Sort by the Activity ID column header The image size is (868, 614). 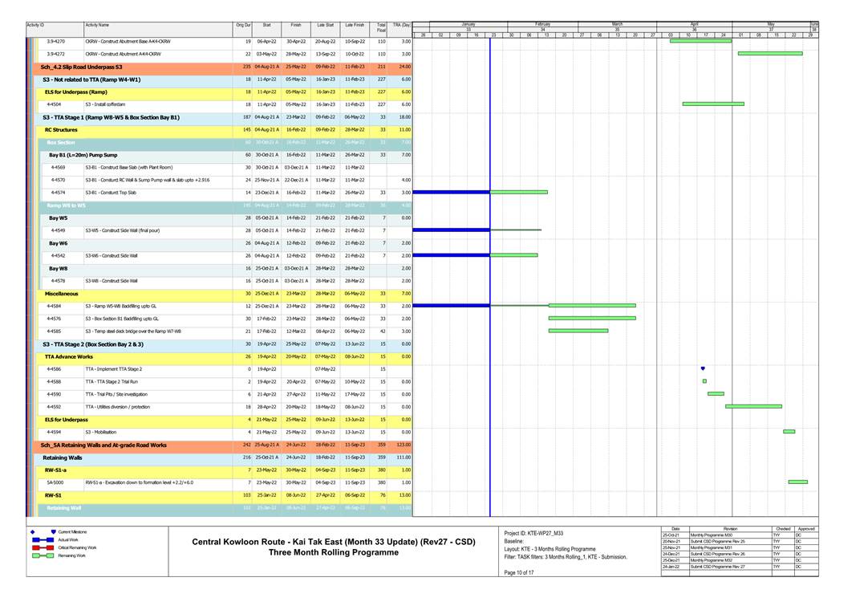point(35,25)
